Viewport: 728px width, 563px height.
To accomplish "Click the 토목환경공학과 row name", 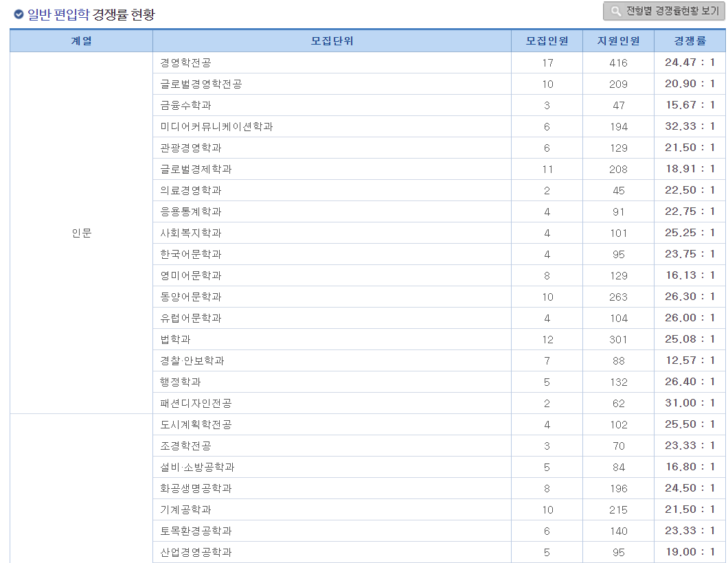I will tap(196, 531).
